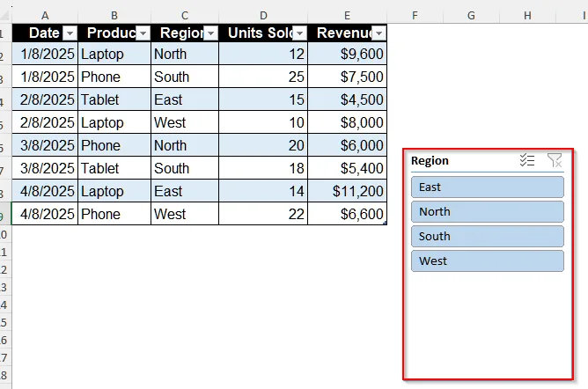The width and height of the screenshot is (588, 389).
Task: Select the units sold cell with 18
Action: point(263,168)
